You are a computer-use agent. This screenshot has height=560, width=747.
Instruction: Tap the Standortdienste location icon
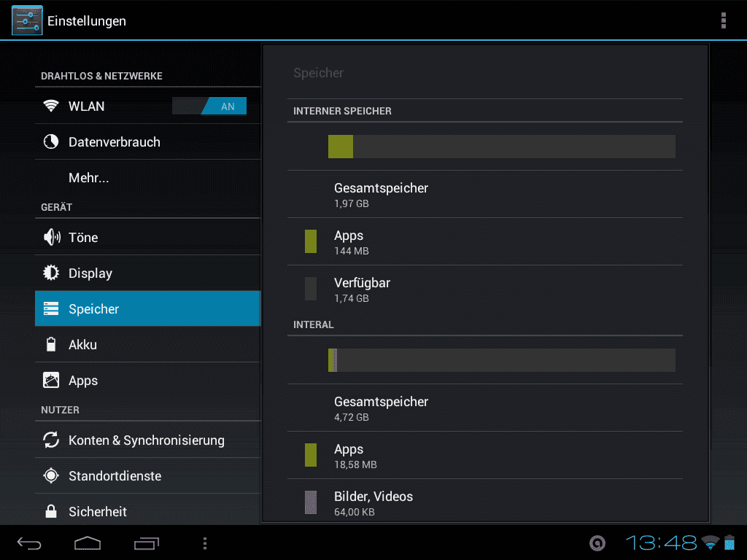pos(51,475)
